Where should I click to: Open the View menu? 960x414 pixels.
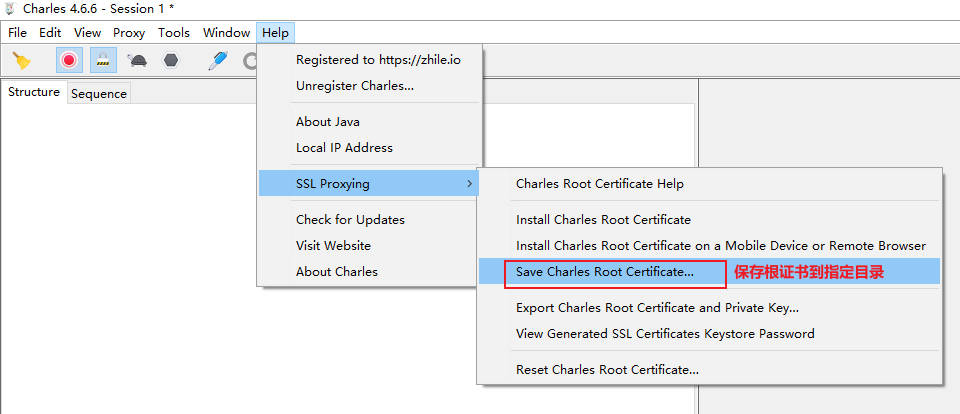tap(88, 32)
